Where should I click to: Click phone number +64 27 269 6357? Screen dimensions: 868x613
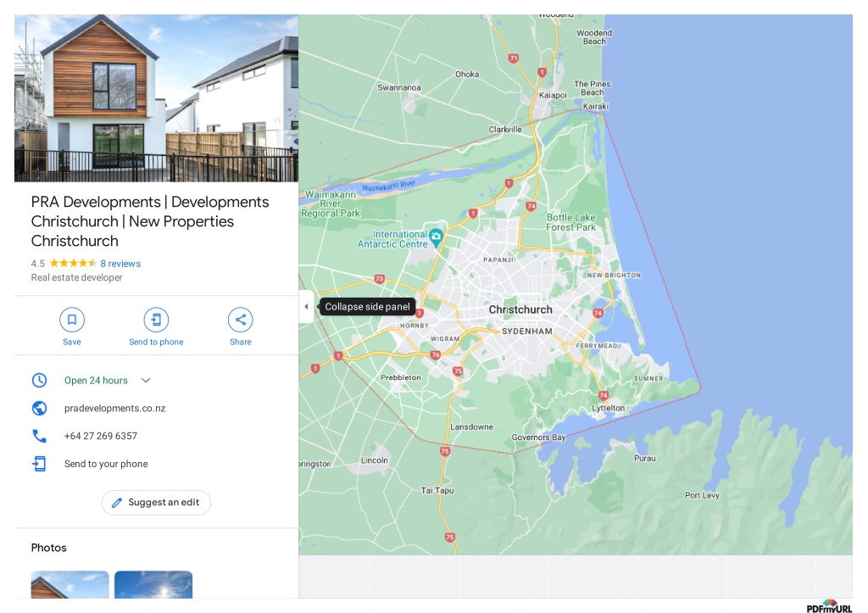tap(101, 436)
